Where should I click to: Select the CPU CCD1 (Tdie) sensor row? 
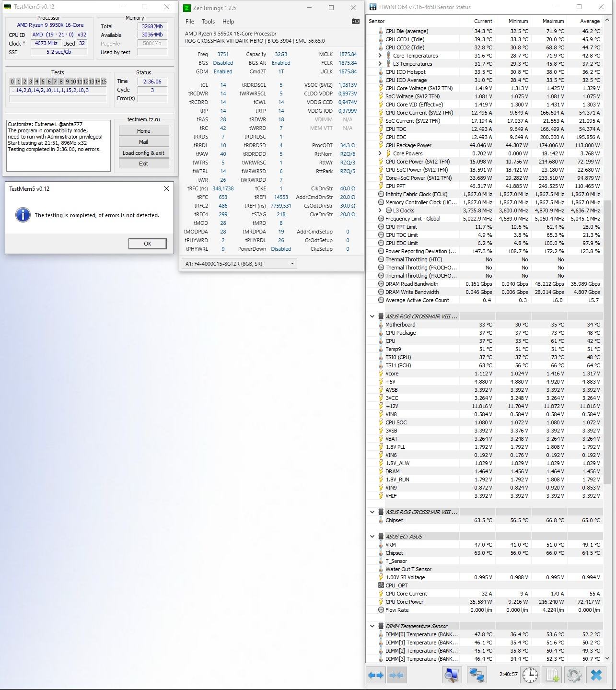[484, 39]
